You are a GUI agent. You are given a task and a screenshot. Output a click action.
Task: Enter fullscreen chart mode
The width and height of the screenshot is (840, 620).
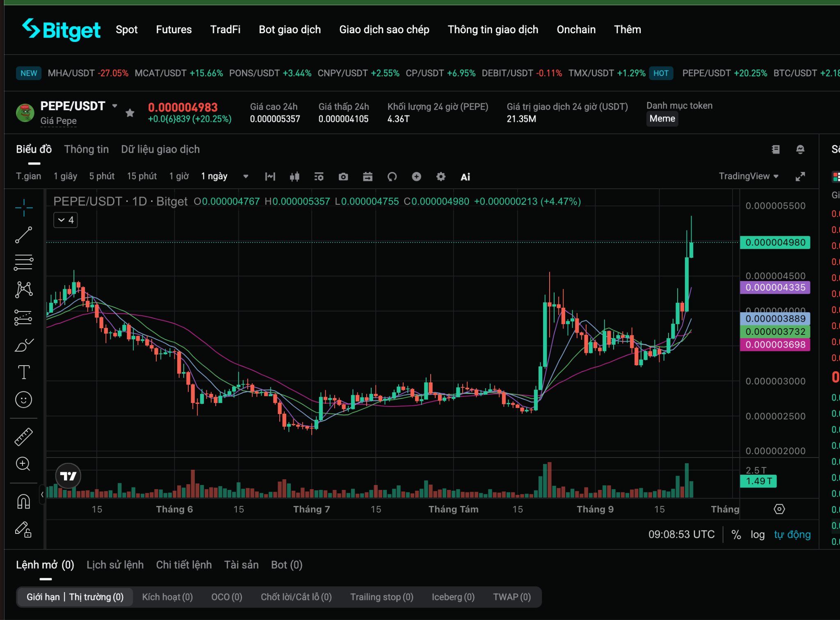pos(800,176)
